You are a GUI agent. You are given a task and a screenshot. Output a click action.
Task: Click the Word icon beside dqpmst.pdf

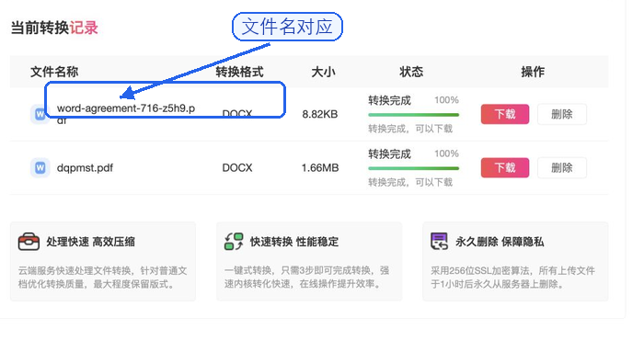point(40,168)
